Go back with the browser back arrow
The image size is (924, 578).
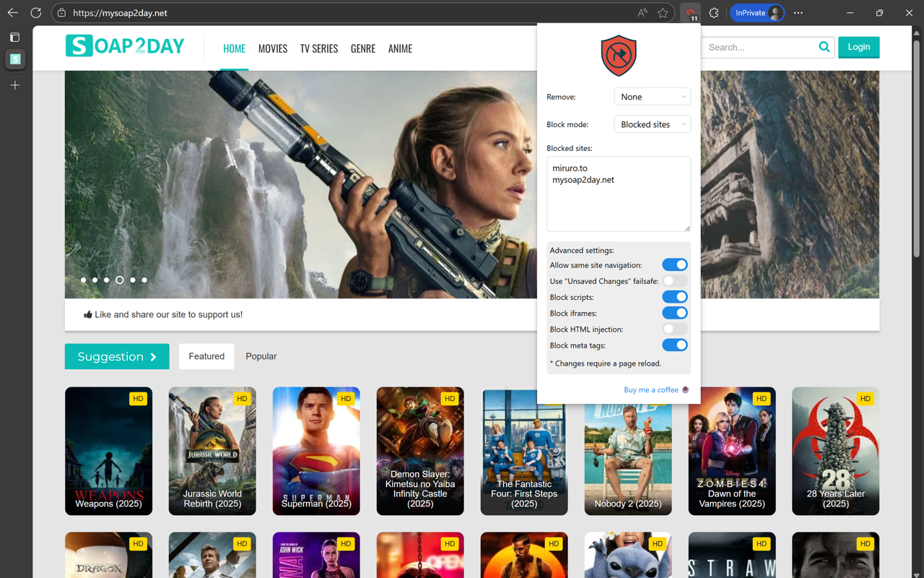[x=13, y=13]
